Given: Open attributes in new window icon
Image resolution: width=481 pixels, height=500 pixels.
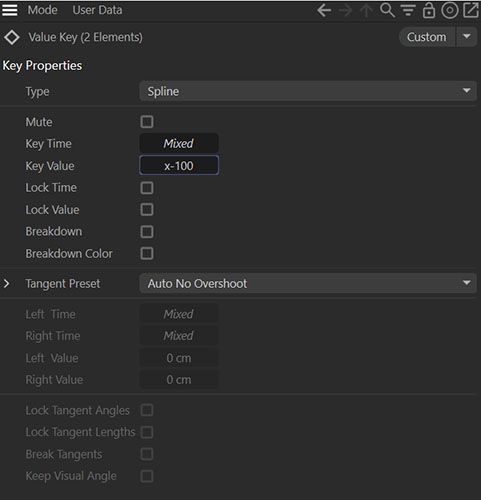Looking at the screenshot, I should pos(471,10).
